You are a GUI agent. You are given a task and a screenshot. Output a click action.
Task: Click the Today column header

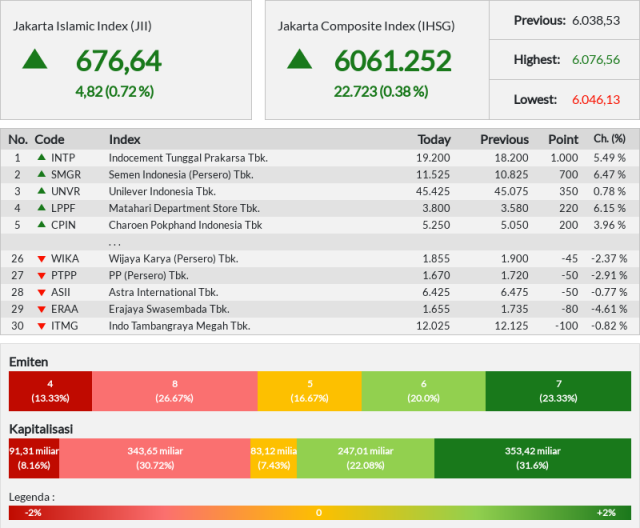pos(434,140)
